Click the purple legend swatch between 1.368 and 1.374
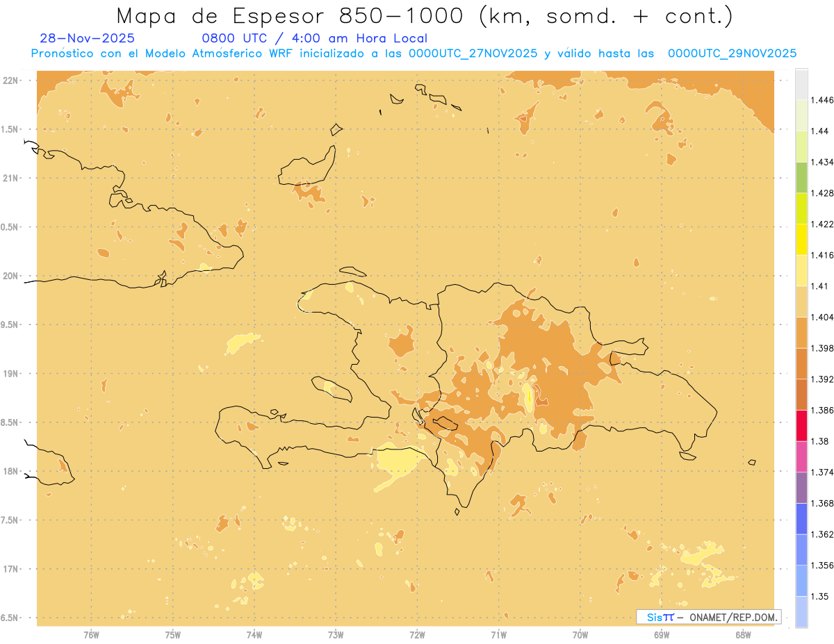 click(x=801, y=488)
